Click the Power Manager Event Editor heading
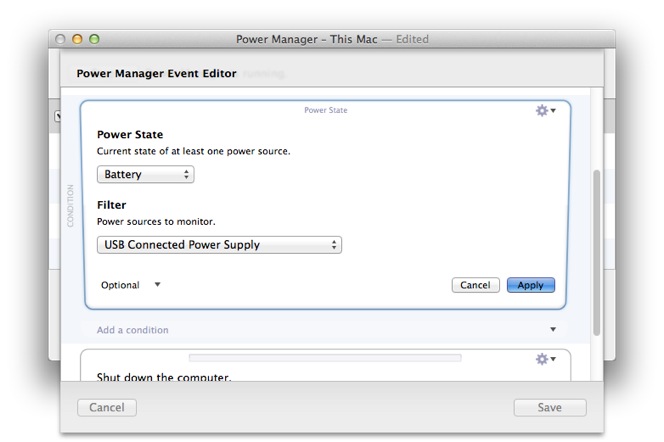664x442 pixels. click(156, 73)
